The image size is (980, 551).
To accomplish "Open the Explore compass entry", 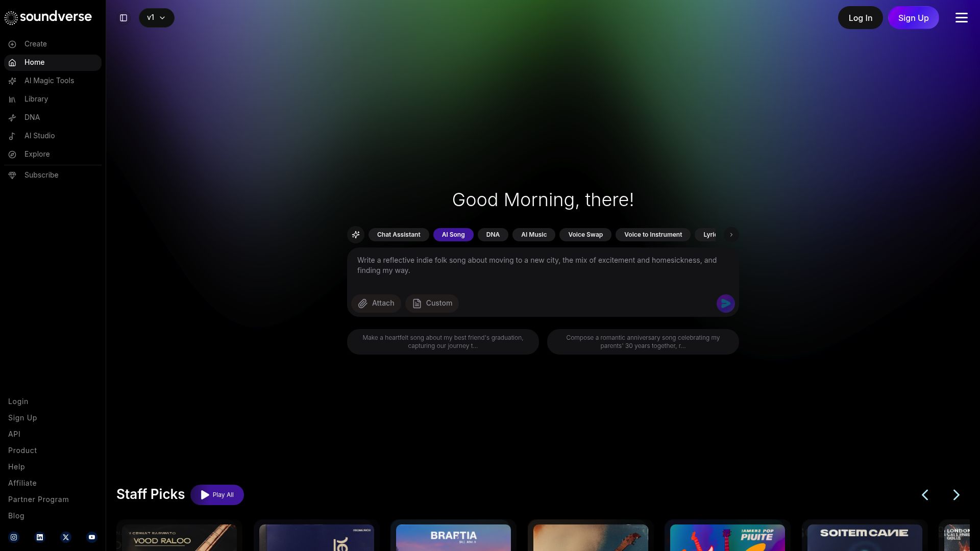I will click(53, 154).
